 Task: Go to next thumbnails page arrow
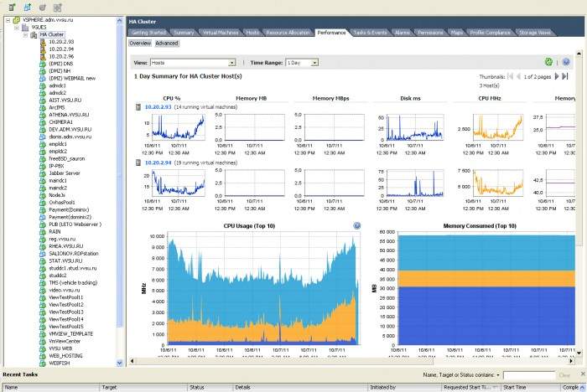pos(554,76)
